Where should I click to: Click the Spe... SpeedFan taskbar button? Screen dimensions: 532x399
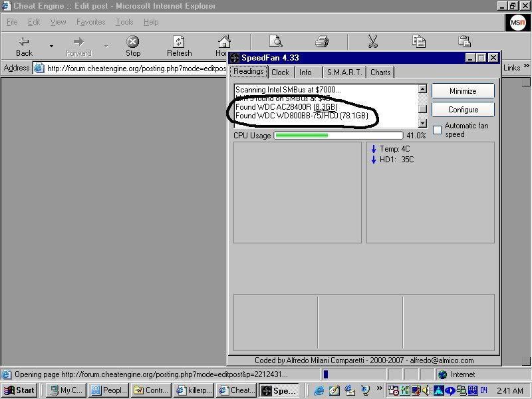[x=279, y=390]
